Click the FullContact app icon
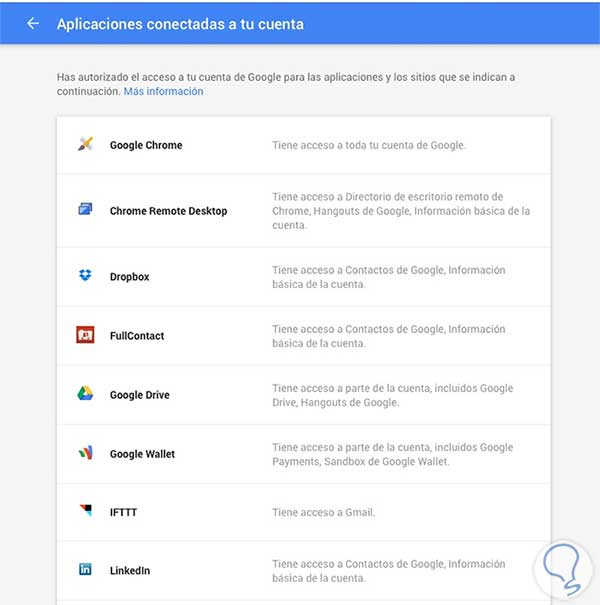The height and width of the screenshot is (605, 600). click(85, 335)
